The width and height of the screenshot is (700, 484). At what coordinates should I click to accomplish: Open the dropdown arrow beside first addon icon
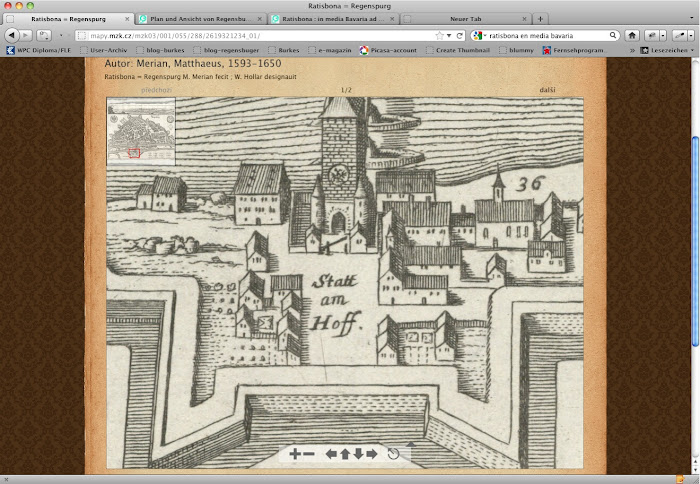click(x=663, y=35)
